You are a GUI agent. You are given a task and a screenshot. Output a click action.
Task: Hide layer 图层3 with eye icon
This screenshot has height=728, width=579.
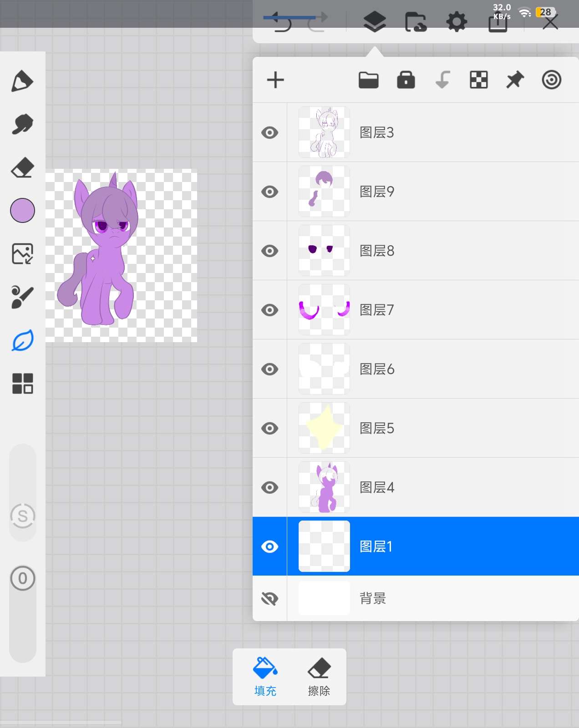point(270,132)
